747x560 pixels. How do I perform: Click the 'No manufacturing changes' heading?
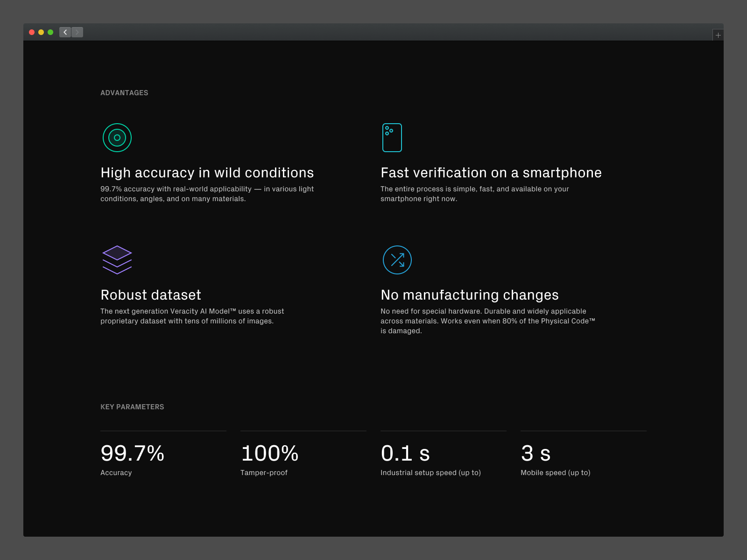[469, 294]
